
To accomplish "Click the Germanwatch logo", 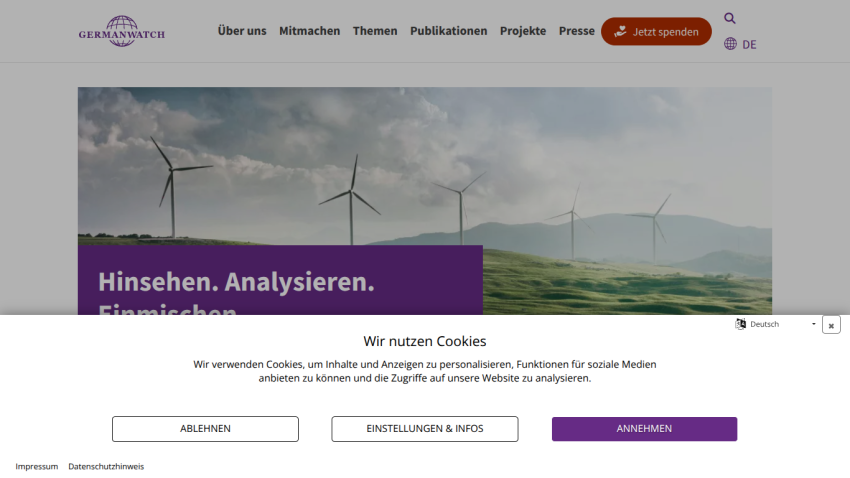I will tap(121, 31).
